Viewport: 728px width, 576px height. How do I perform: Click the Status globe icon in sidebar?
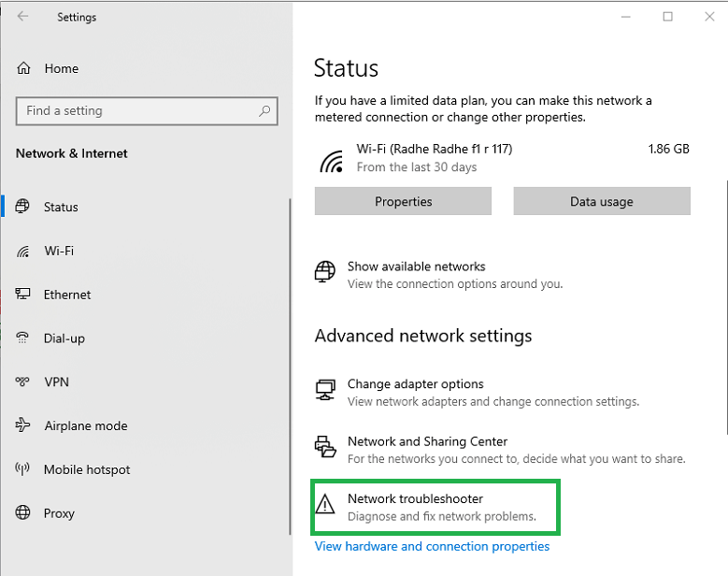22,206
